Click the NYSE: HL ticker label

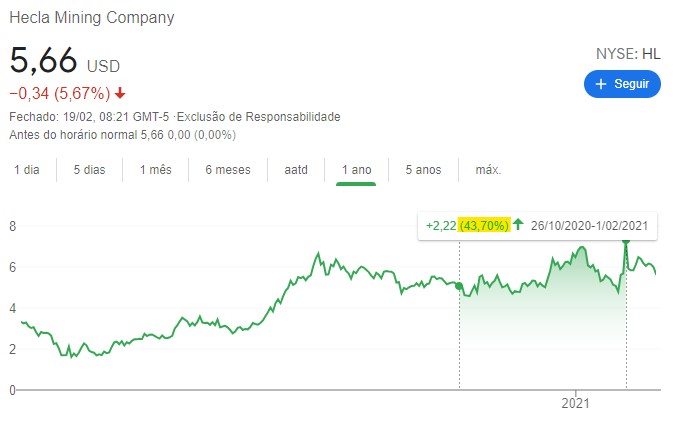tap(628, 54)
